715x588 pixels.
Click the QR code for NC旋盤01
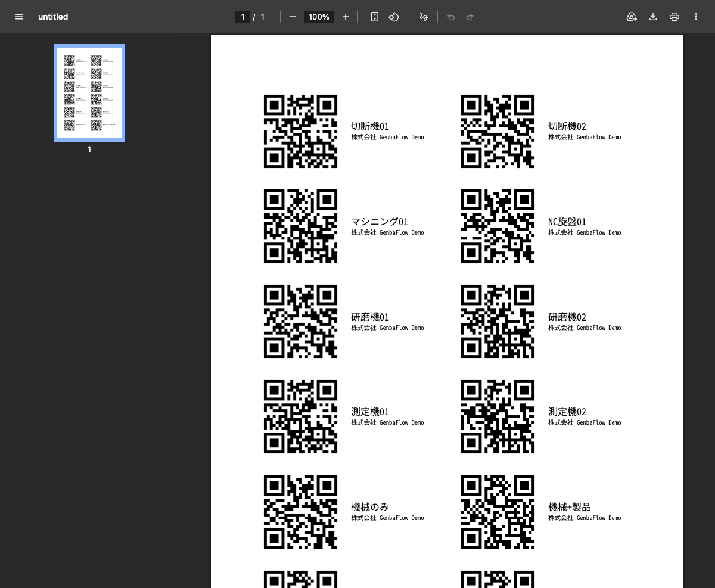tap(498, 226)
